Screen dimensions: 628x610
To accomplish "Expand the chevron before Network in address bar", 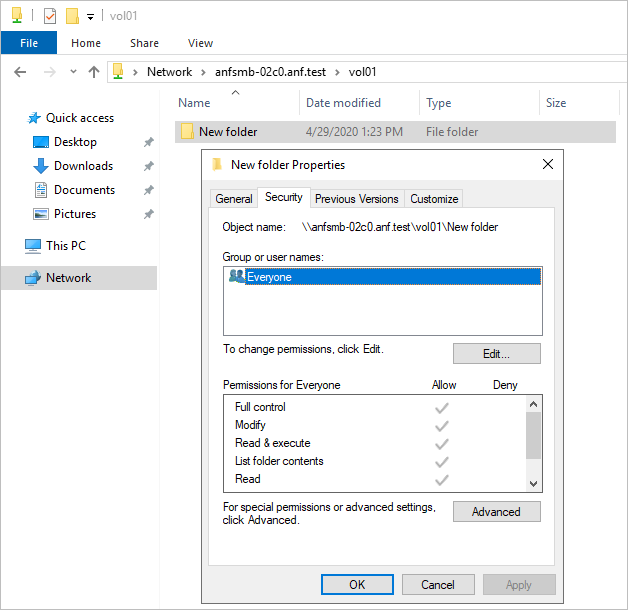I will (135, 72).
